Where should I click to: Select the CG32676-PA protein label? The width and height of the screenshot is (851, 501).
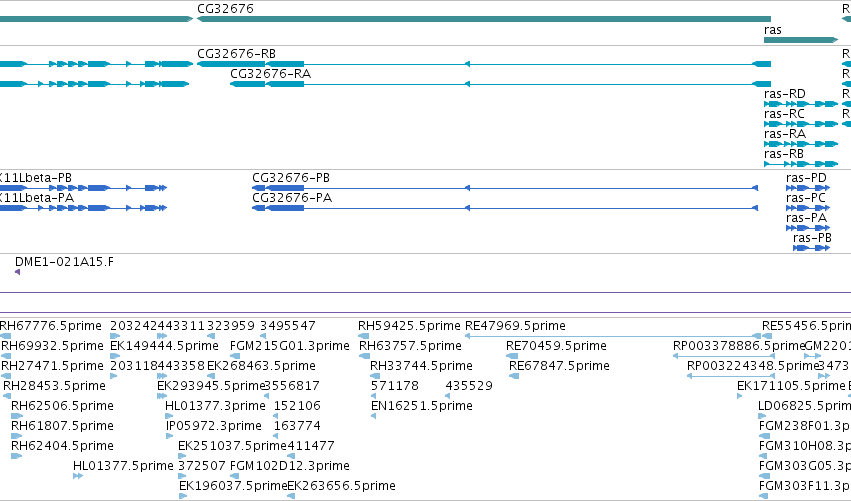click(292, 198)
